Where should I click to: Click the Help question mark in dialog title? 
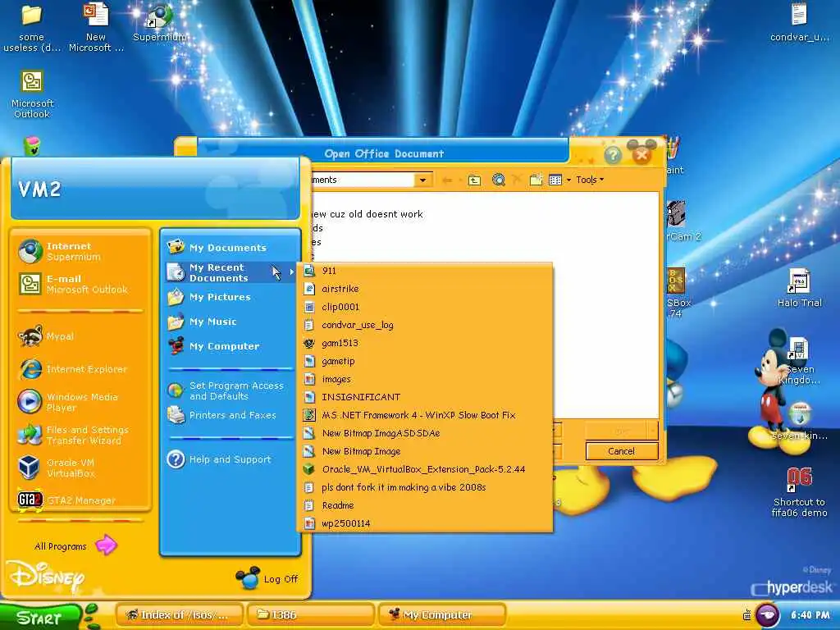click(x=613, y=155)
